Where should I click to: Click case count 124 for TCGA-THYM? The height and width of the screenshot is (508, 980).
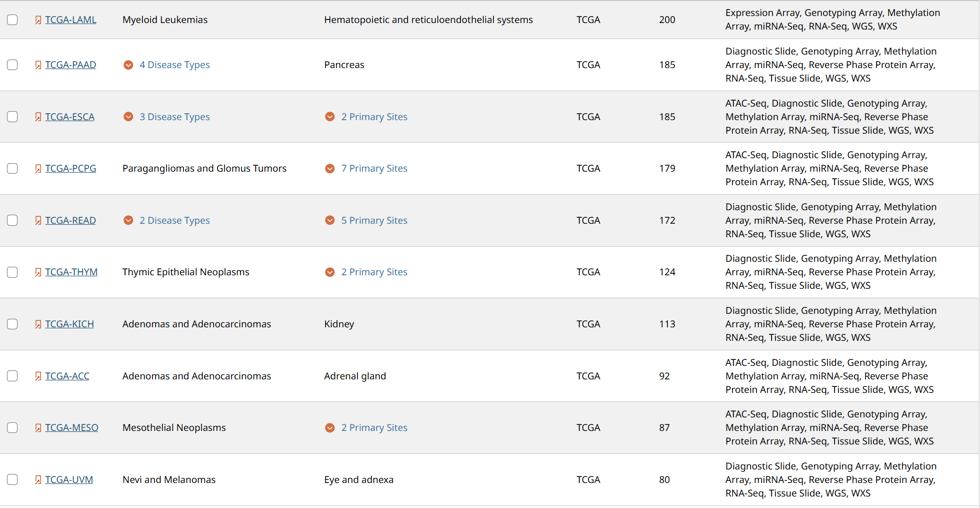point(667,272)
